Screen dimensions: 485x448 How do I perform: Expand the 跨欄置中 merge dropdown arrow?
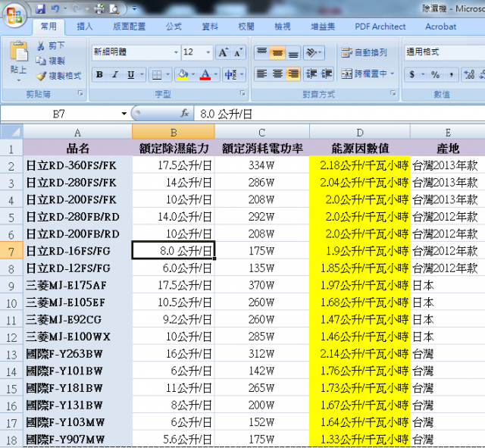[x=393, y=74]
